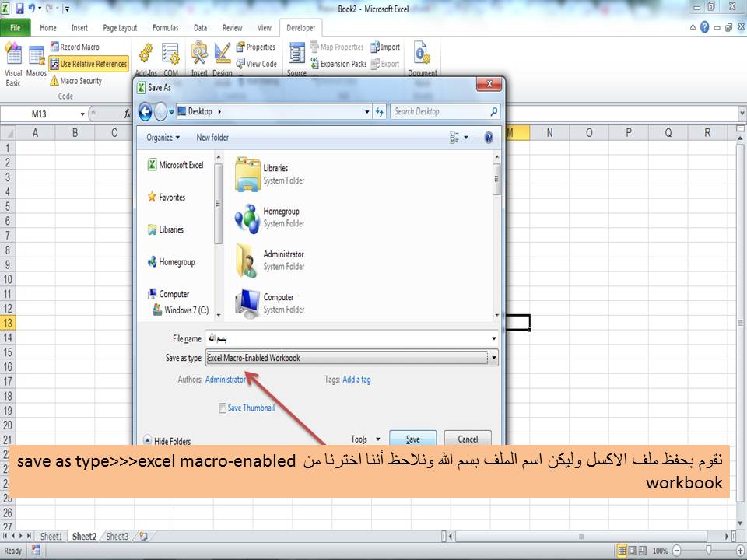Click Undo in Quick Access Toolbar

[x=31, y=8]
